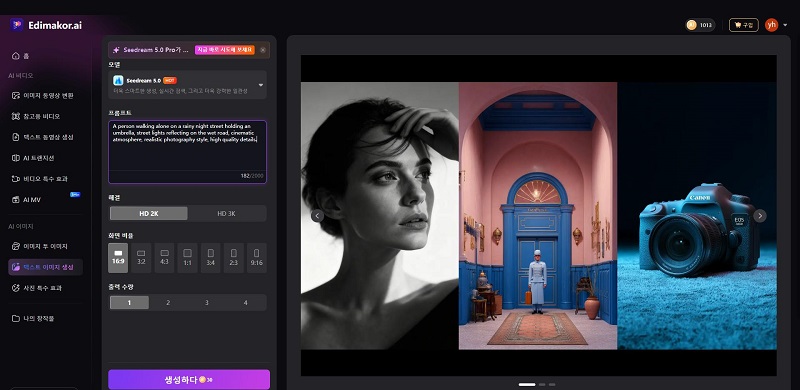The image size is (800, 390).
Task: Show next gallery slide with right arrow
Action: click(x=760, y=216)
